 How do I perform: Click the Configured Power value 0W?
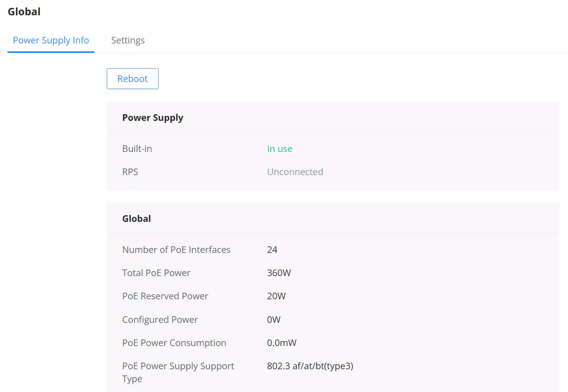click(x=274, y=320)
